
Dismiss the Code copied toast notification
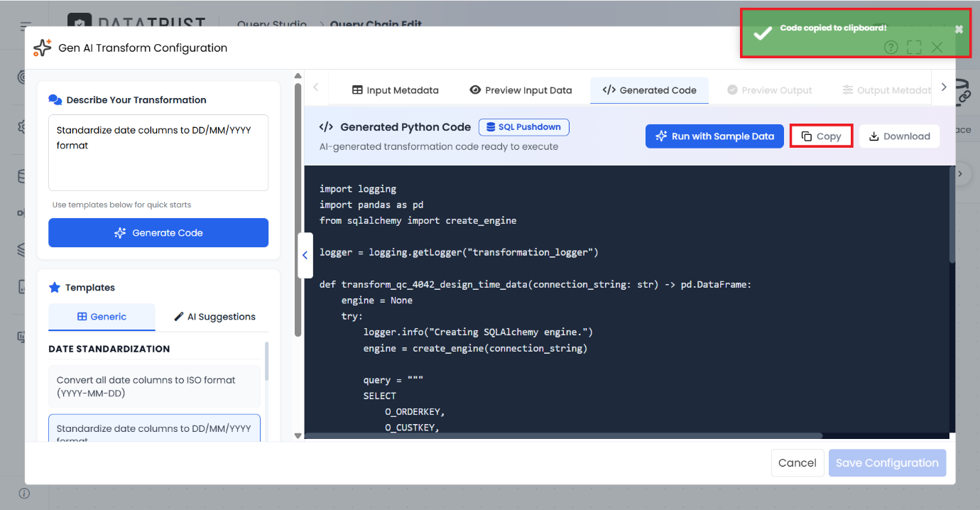tap(959, 29)
